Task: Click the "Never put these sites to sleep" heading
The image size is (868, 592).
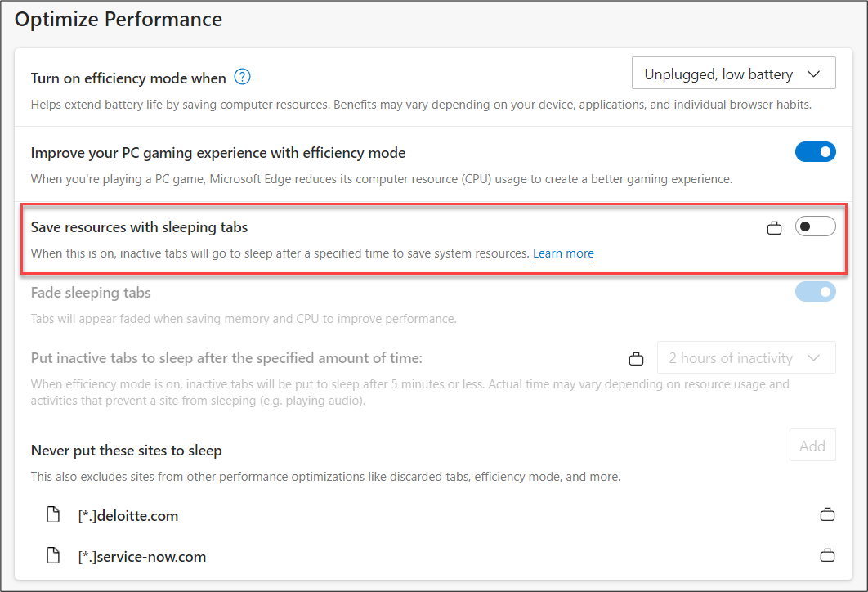Action: (127, 451)
